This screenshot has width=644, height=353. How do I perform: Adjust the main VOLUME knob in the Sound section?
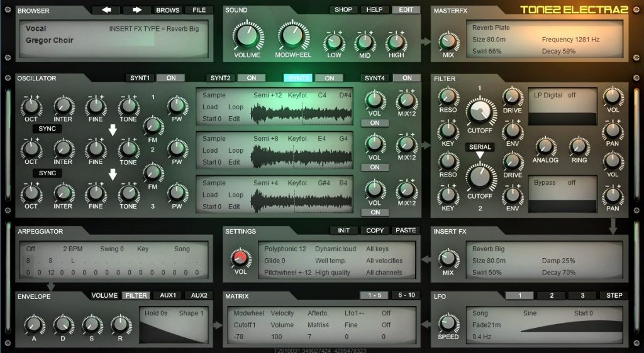pyautogui.click(x=247, y=36)
